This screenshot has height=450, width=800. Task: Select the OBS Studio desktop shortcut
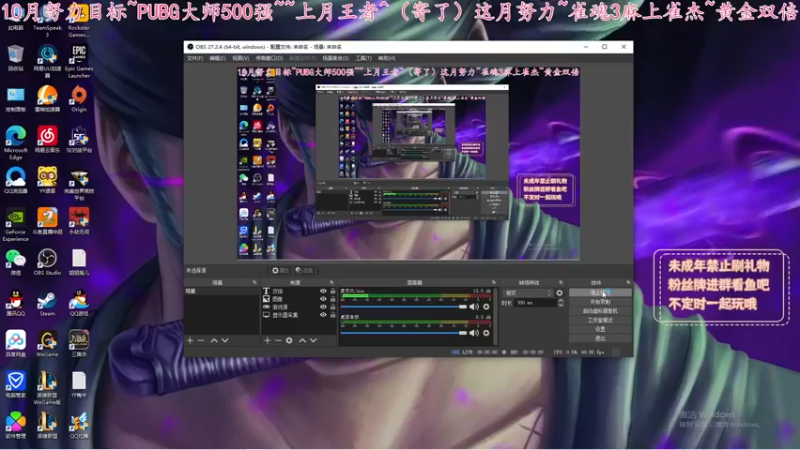click(47, 262)
